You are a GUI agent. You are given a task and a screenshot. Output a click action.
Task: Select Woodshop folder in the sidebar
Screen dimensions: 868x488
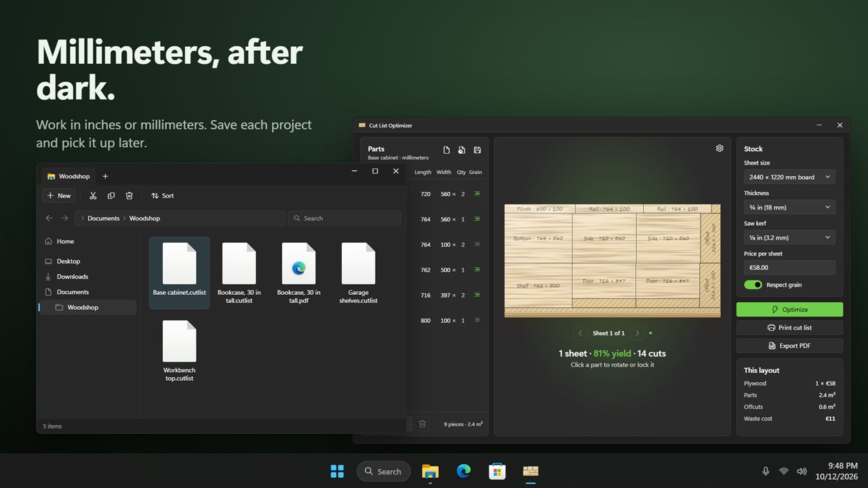coord(88,308)
